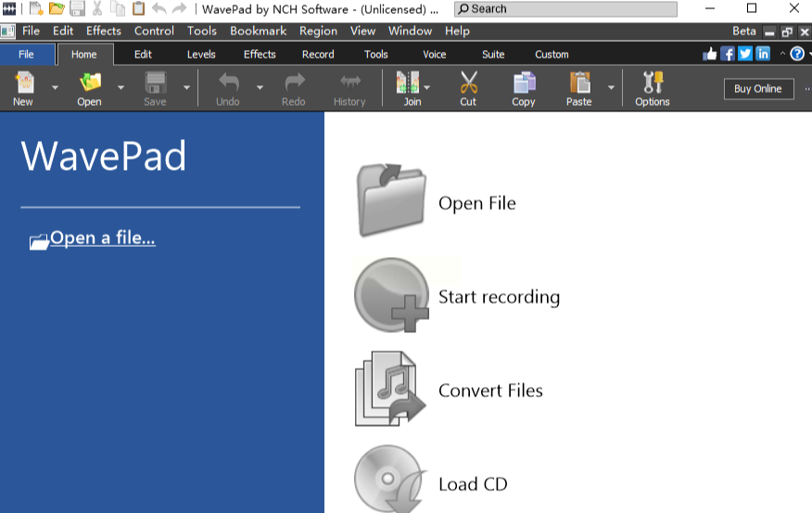
Task: Click the large Open File folder icon
Action: 391,201
